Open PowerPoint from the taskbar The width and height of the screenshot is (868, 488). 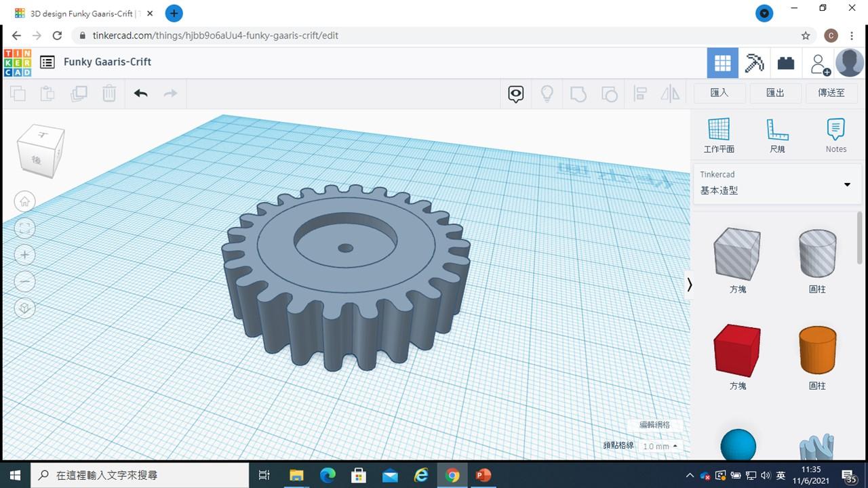483,475
